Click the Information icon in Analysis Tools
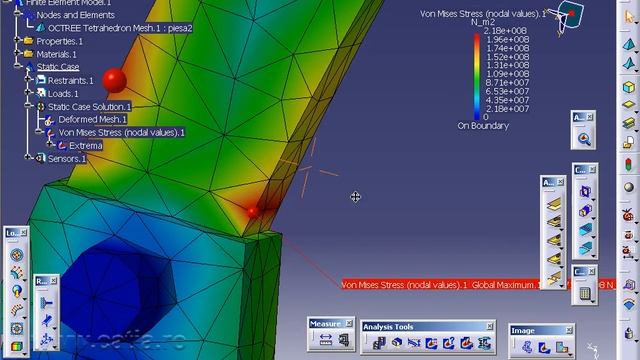 449,343
